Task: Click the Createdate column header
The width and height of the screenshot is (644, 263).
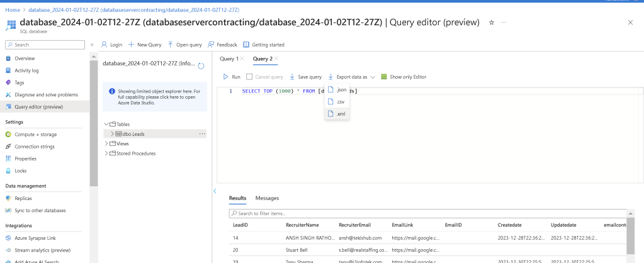Action: click(510, 225)
